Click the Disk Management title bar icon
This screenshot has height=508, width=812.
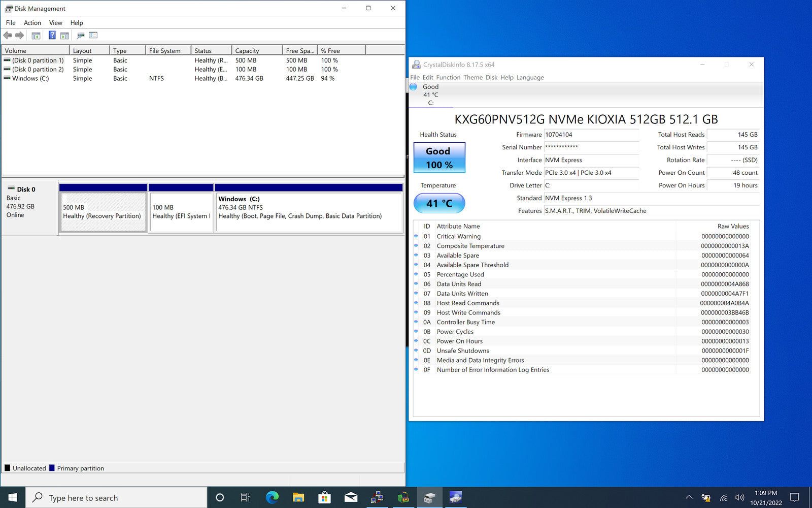click(x=9, y=8)
